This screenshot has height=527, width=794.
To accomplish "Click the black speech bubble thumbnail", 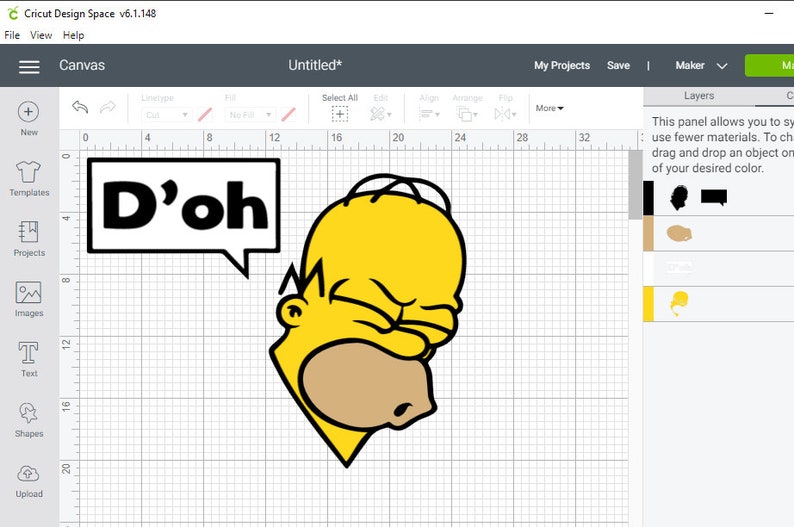I will coord(714,197).
